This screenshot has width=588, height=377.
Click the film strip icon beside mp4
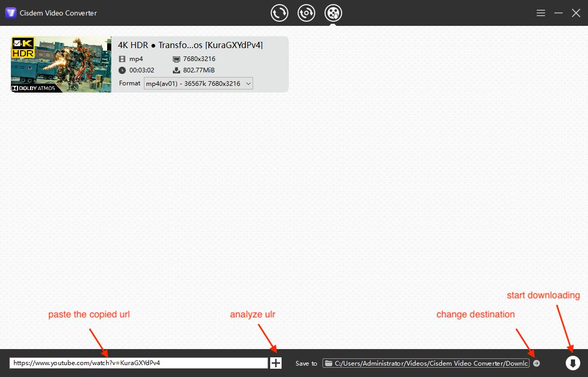pos(122,59)
